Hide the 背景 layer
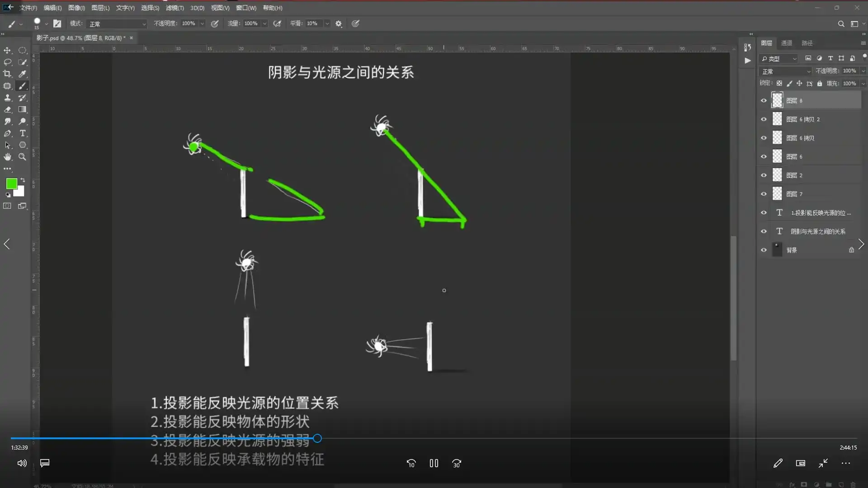The image size is (868, 488). [764, 249]
